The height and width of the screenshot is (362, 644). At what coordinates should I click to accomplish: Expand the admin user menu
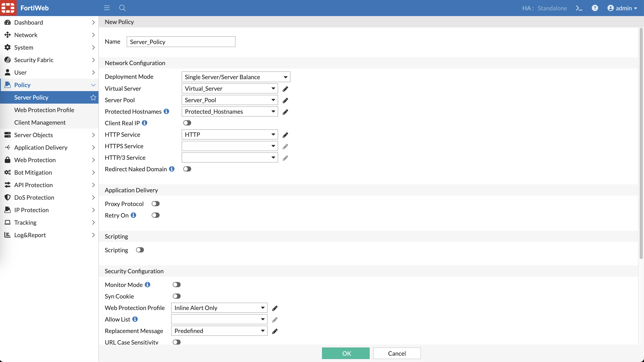coord(623,8)
